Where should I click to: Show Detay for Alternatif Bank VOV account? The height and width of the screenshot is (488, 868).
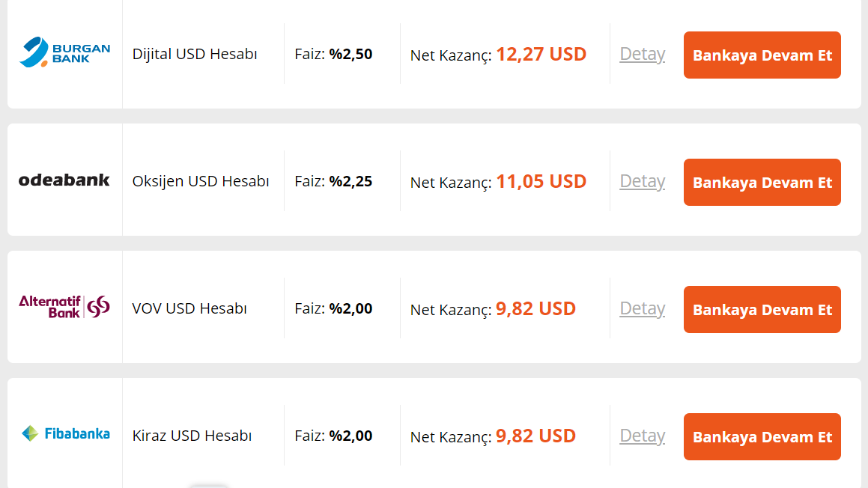point(642,308)
